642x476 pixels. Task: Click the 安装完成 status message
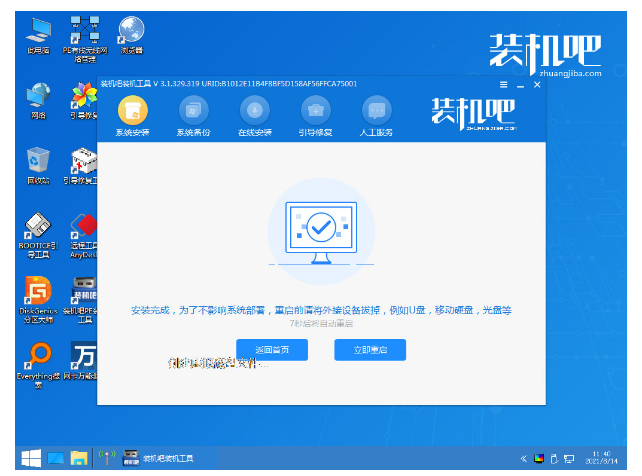pyautogui.click(x=321, y=310)
